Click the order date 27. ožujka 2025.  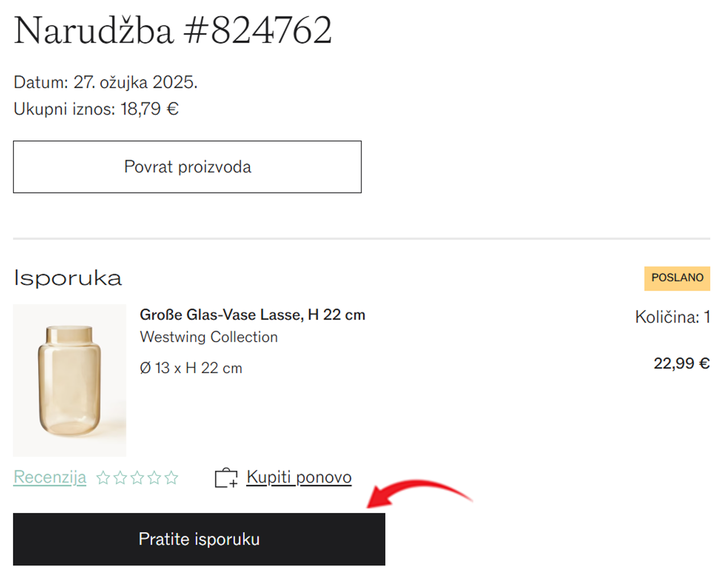point(135,82)
